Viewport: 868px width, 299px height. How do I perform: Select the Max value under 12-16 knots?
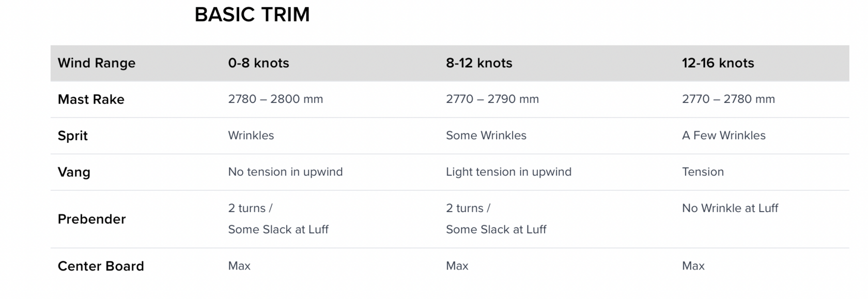click(693, 266)
